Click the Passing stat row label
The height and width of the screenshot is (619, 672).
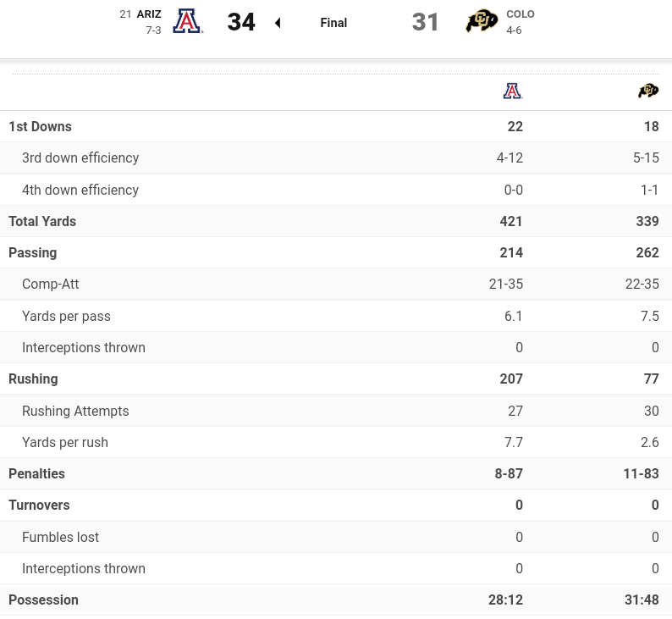pyautogui.click(x=32, y=252)
